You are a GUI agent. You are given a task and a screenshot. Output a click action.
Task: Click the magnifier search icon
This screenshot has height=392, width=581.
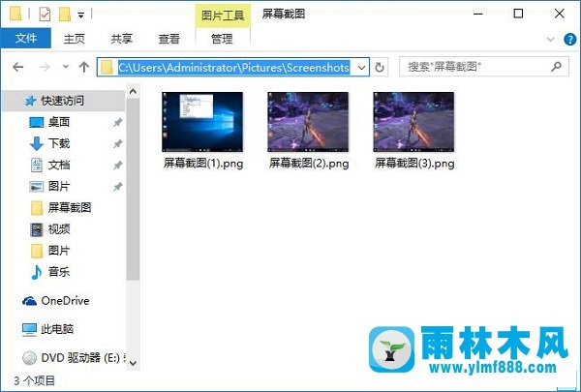click(x=556, y=67)
